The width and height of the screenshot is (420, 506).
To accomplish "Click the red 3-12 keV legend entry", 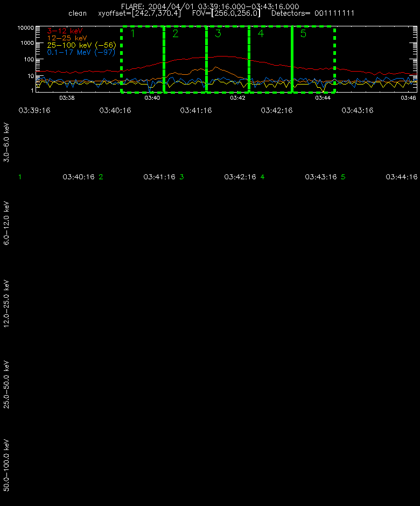I will click(65, 31).
